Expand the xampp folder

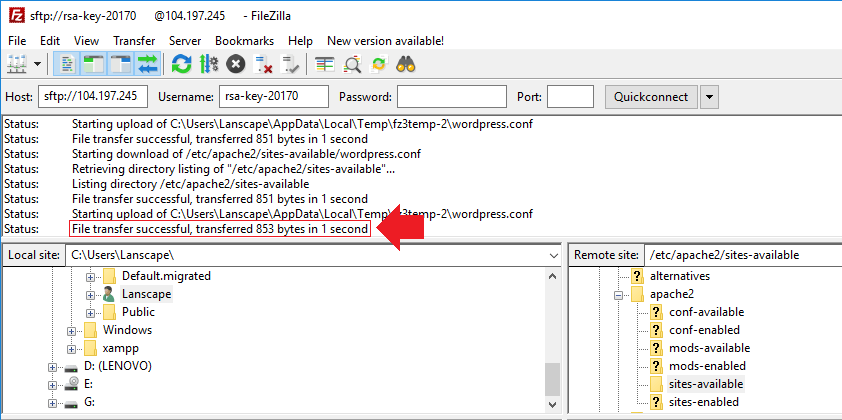(x=71, y=349)
